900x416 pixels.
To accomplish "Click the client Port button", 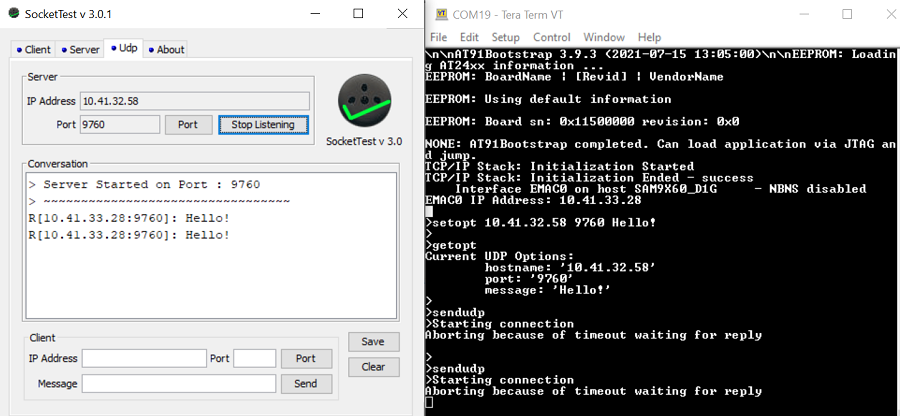I will click(306, 358).
